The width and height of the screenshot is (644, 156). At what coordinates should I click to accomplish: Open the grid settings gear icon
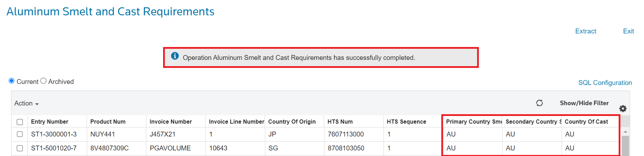[623, 109]
